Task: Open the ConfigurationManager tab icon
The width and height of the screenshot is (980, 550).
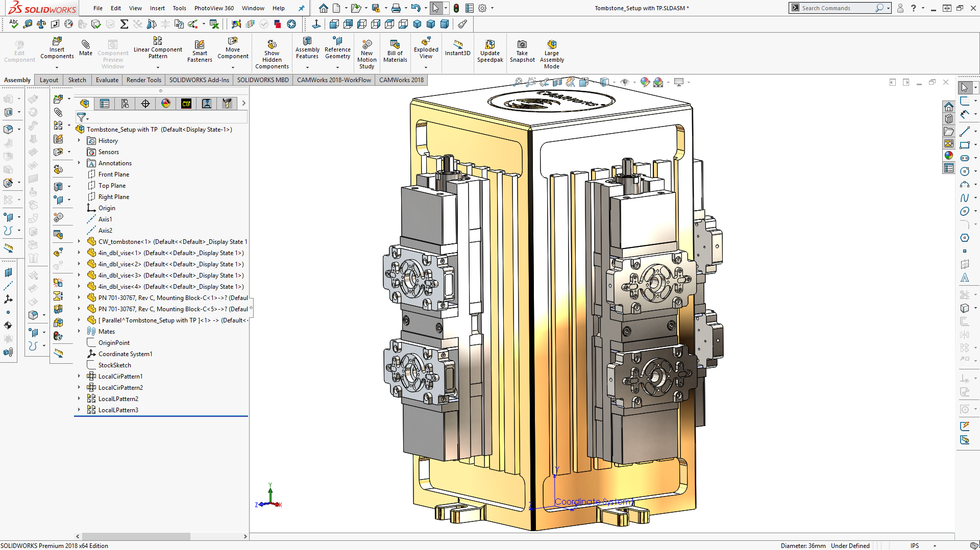Action: [125, 104]
